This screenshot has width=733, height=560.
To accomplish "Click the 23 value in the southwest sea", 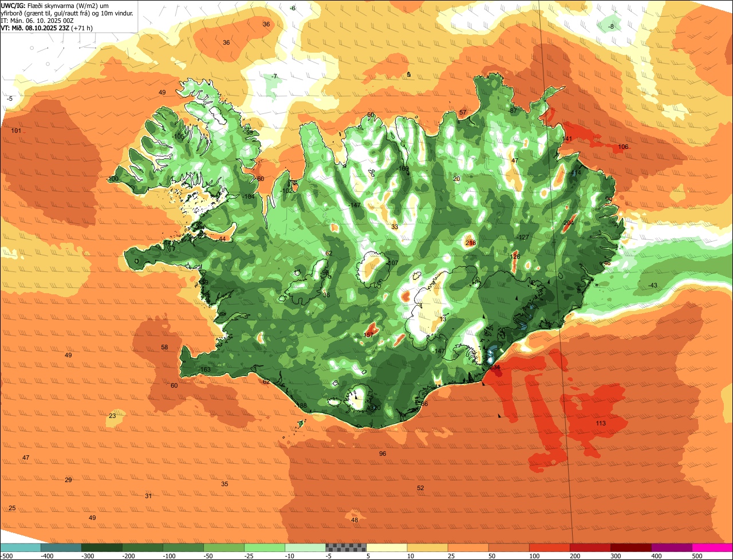I will (112, 416).
